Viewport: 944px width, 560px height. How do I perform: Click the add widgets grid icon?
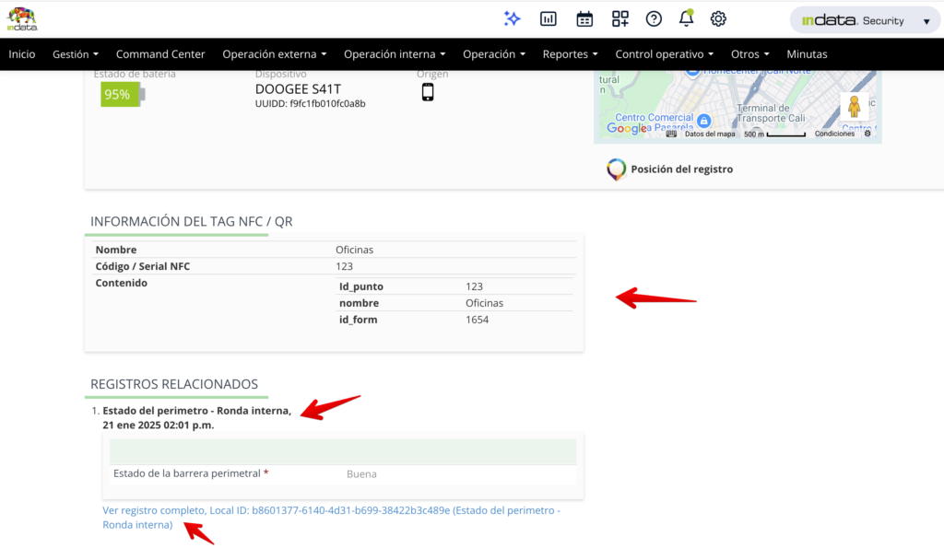coord(619,18)
